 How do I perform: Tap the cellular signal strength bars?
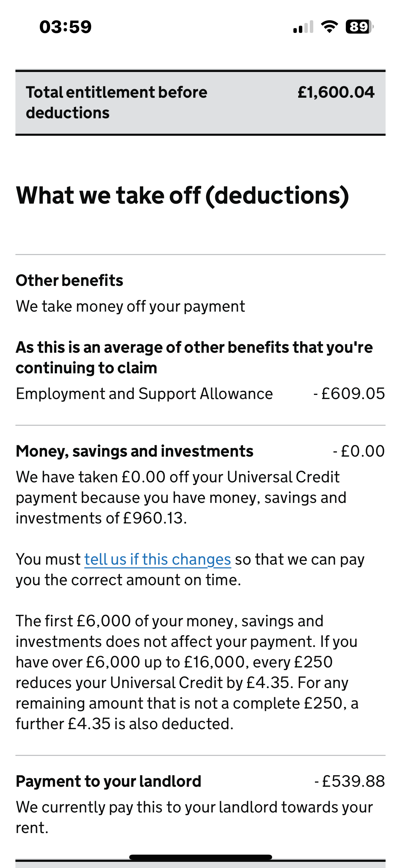303,27
